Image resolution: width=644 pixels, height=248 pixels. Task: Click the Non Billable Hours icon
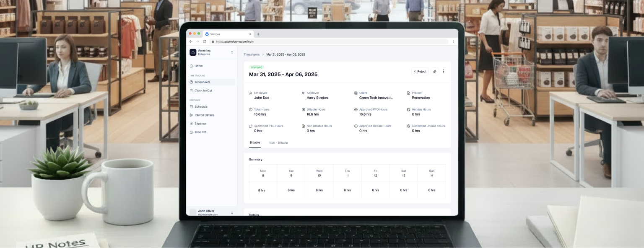(x=303, y=126)
